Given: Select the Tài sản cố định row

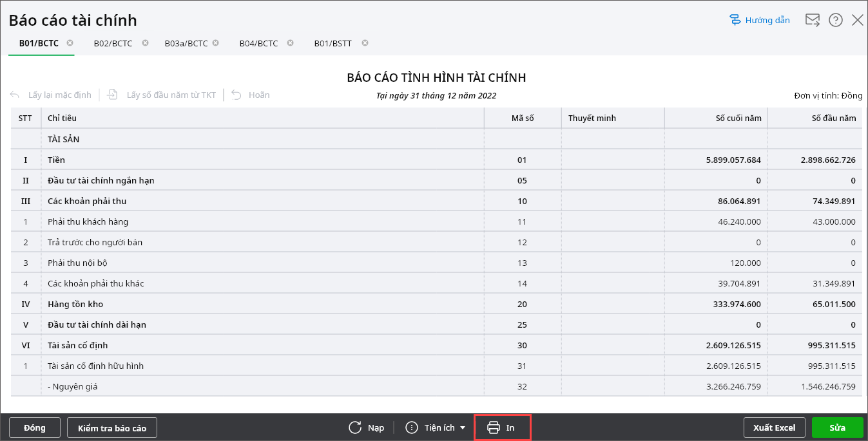Looking at the screenshot, I should click(x=436, y=345).
